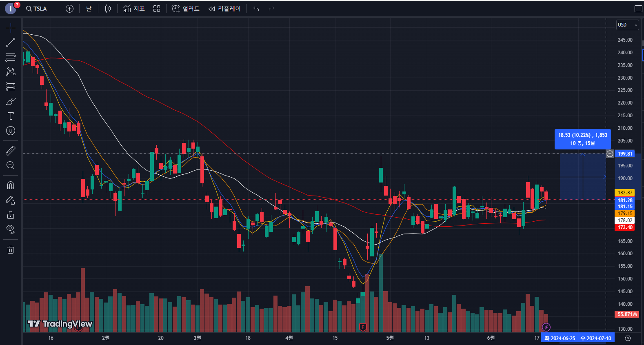Toggle stay in drawing mode
This screenshot has width=644, height=345.
coord(11,200)
